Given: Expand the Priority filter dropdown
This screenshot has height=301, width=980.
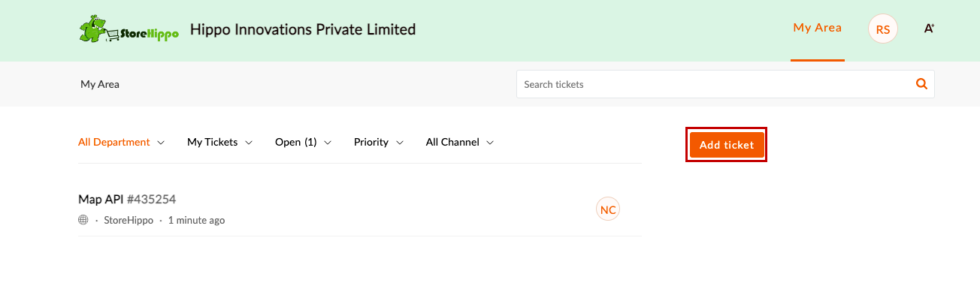Looking at the screenshot, I should [x=380, y=142].
